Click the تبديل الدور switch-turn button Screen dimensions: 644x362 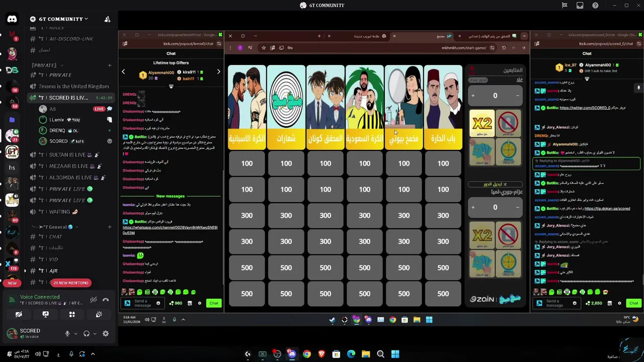point(495,184)
